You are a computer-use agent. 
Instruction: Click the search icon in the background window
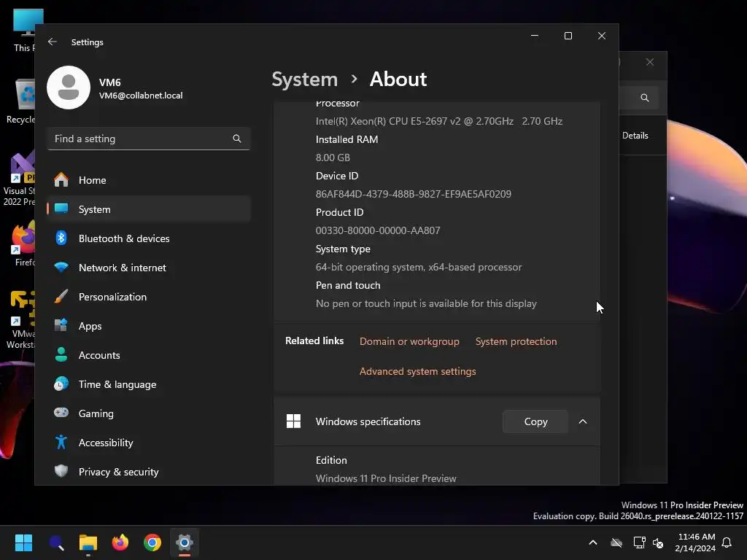coord(645,98)
